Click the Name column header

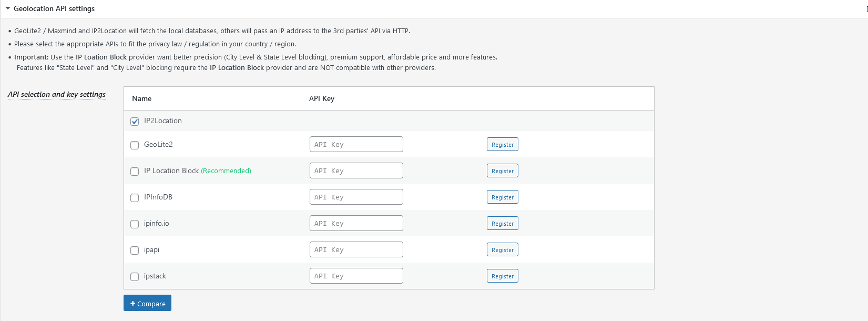point(142,98)
